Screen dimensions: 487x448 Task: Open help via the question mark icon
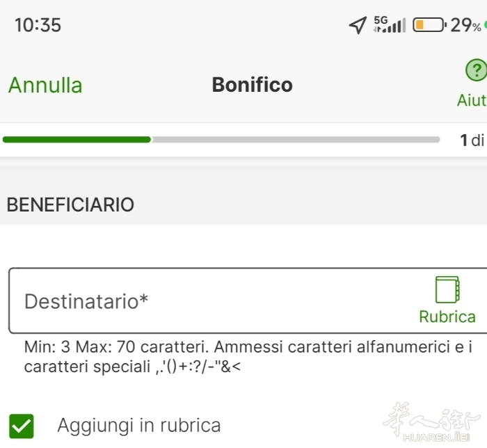point(475,70)
